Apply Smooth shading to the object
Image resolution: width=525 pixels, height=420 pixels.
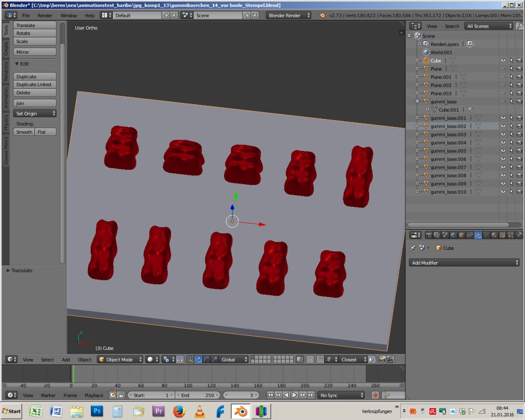[x=24, y=132]
